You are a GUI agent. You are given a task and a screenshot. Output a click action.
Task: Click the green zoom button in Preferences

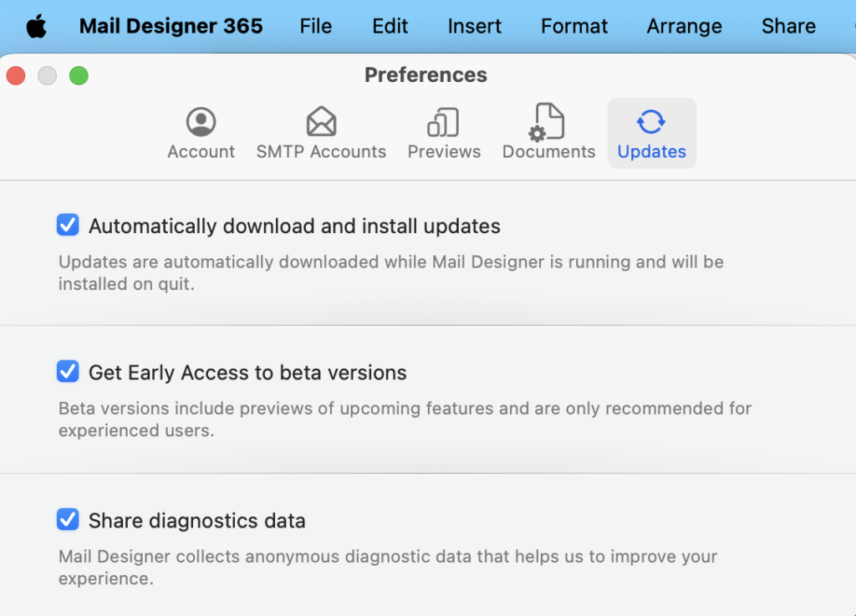79,76
